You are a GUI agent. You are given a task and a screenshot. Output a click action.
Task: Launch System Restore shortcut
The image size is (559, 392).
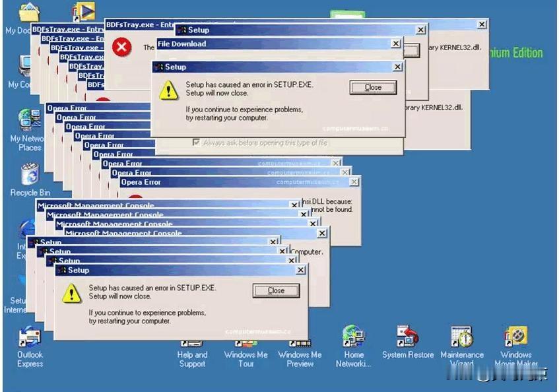click(x=408, y=336)
